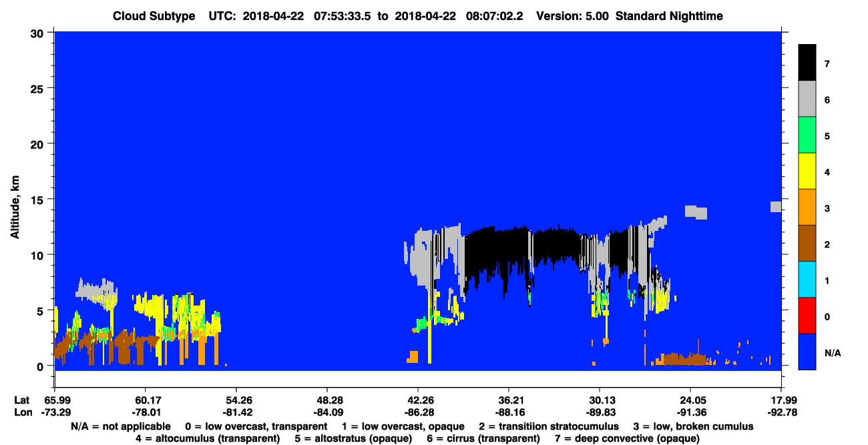Click the latitude value 24.05
868x445 pixels.
690,400
